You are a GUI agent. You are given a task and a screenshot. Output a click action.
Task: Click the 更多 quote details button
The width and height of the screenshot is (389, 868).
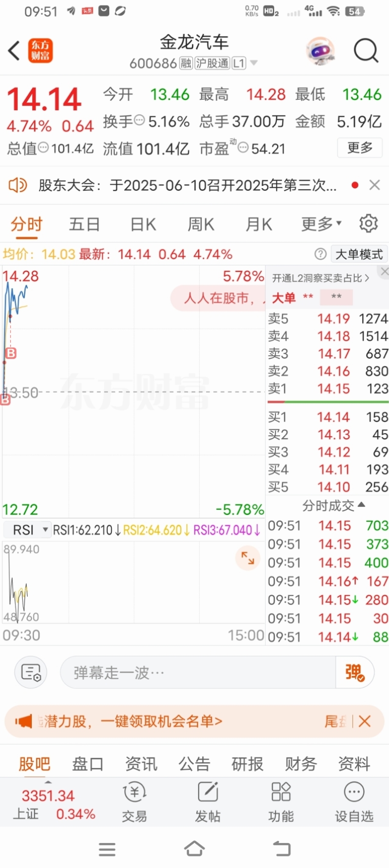click(360, 147)
